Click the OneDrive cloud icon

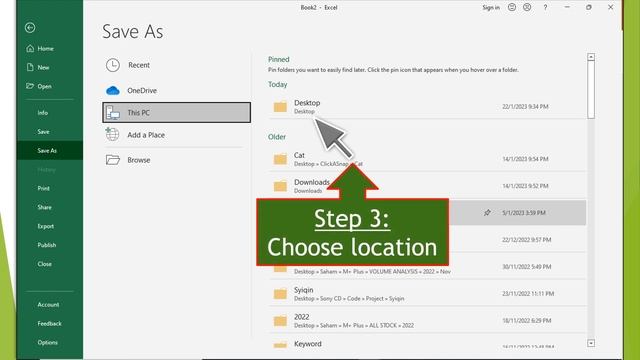(x=113, y=91)
